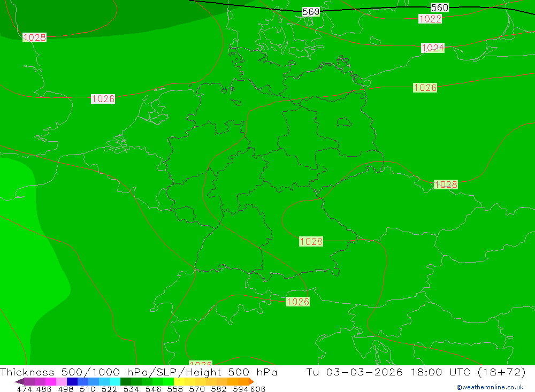The height and width of the screenshot is (392, 535).
Task: Select the first yellow legend swatch
Action: (x=179, y=381)
